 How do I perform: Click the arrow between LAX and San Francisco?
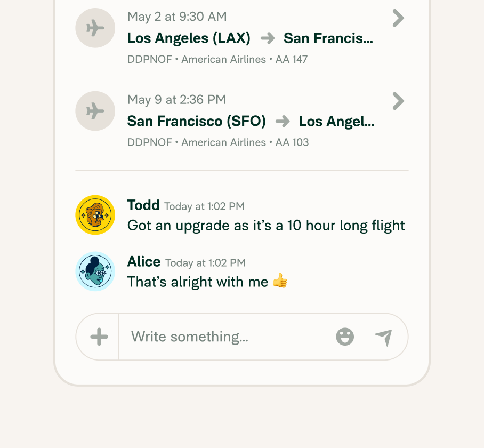tap(267, 38)
